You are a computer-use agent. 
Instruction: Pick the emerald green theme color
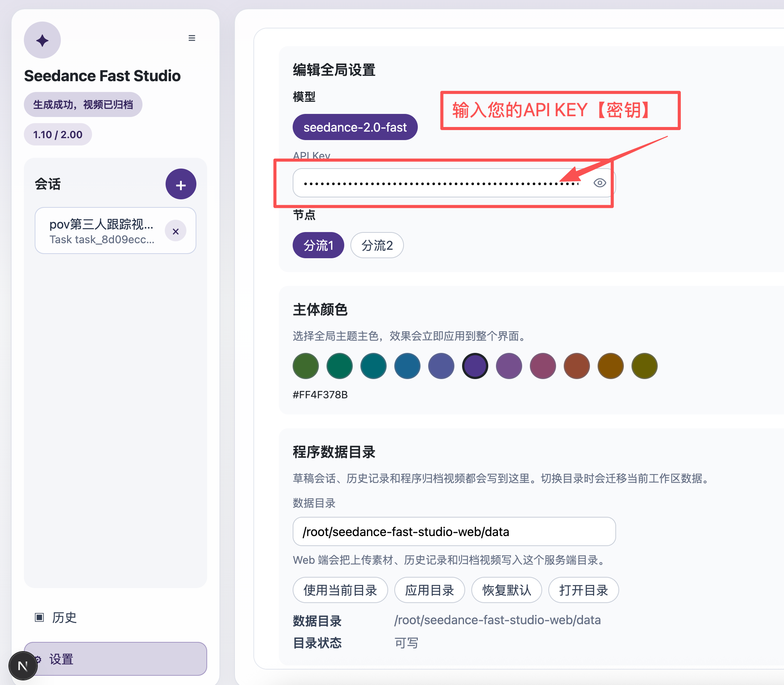pos(340,366)
